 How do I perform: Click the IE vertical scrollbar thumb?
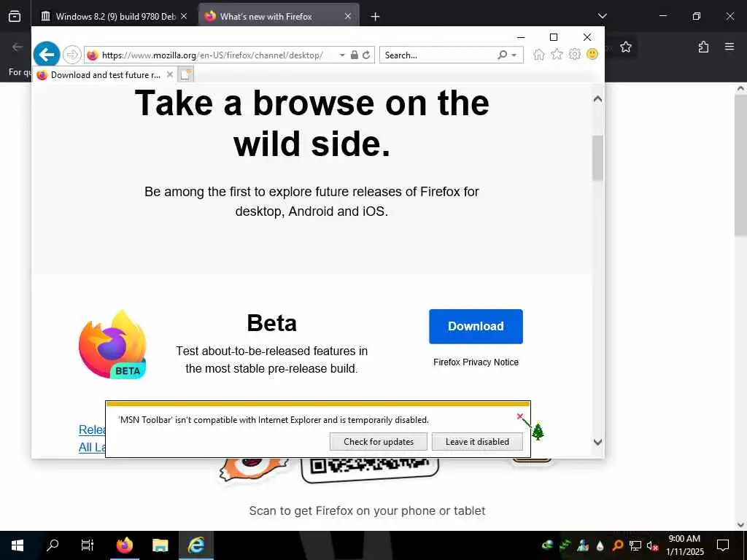(597, 158)
